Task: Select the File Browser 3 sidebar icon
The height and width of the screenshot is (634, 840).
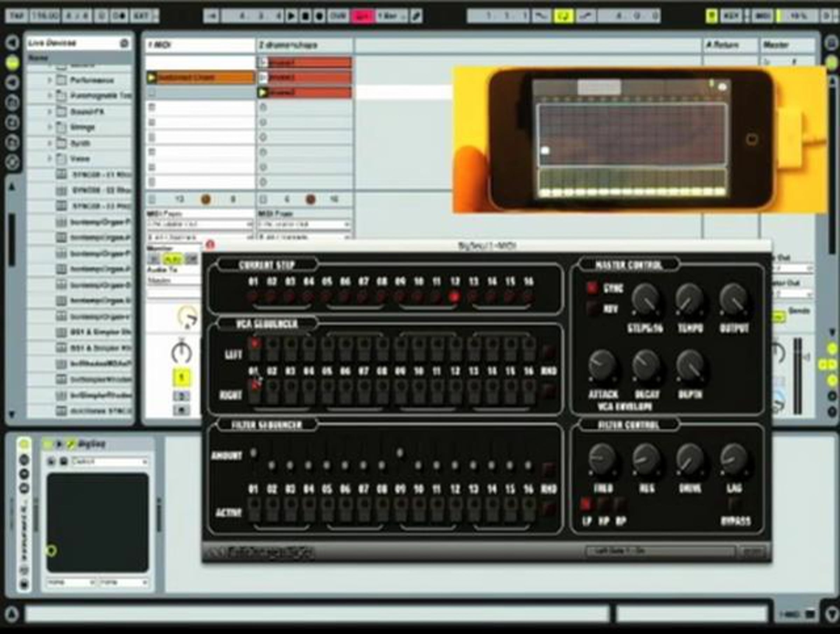Action: pos(12,142)
